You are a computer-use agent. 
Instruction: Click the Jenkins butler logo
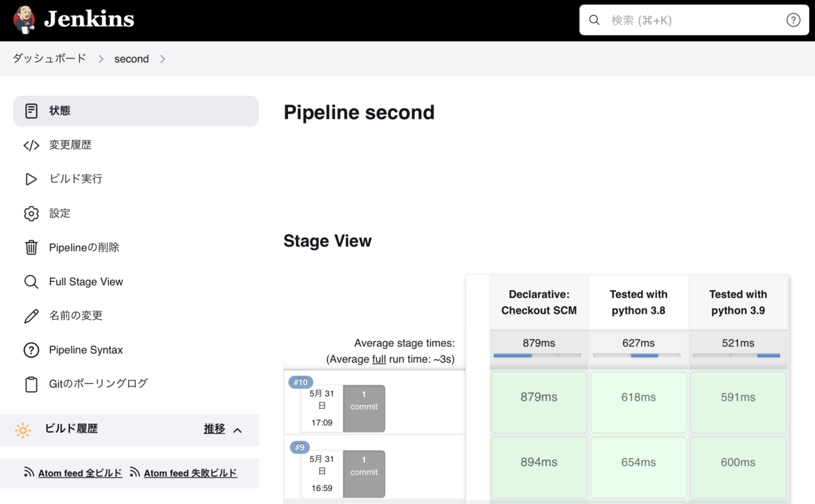(x=24, y=20)
